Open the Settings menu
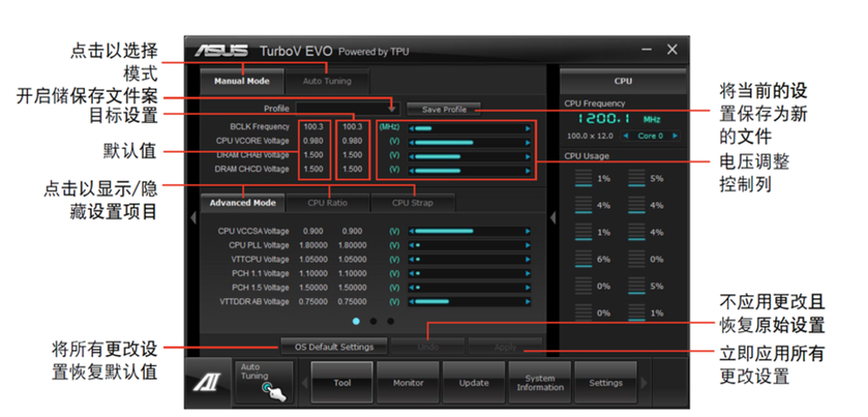The width and height of the screenshot is (868, 417). pos(606,382)
